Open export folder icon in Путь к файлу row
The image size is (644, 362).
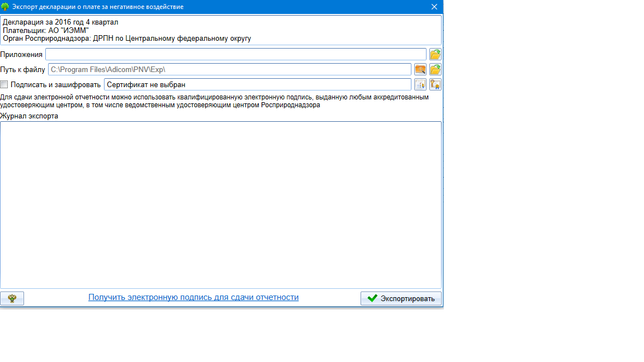[435, 69]
